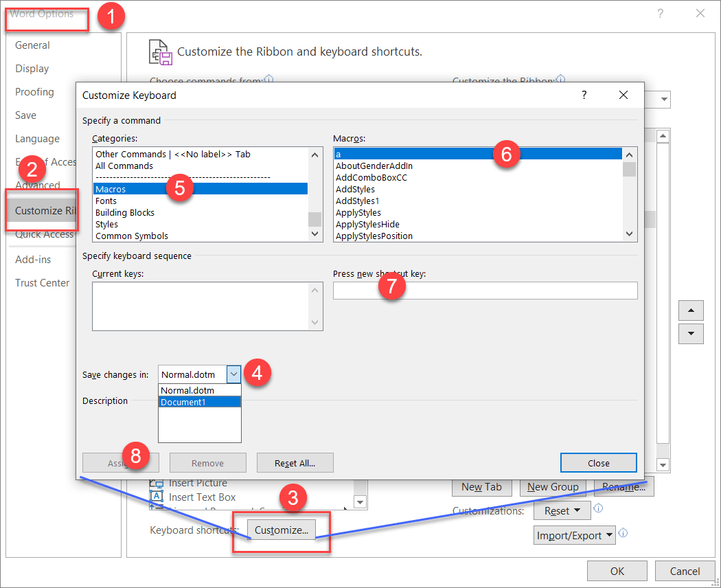
Task: Click the move-up arrow beside the ribbon list
Action: [x=691, y=310]
